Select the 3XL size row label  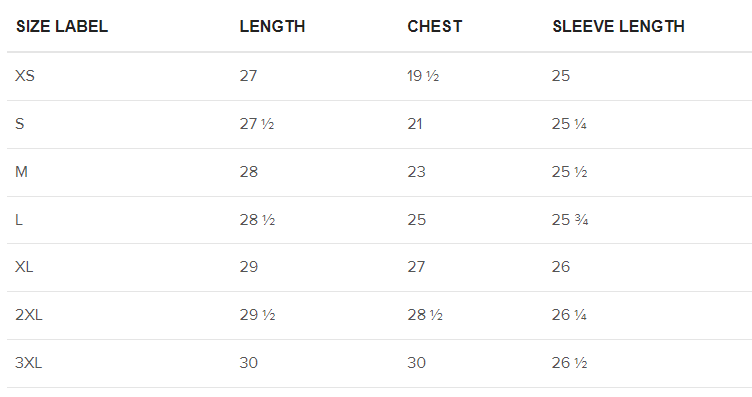[x=29, y=362]
